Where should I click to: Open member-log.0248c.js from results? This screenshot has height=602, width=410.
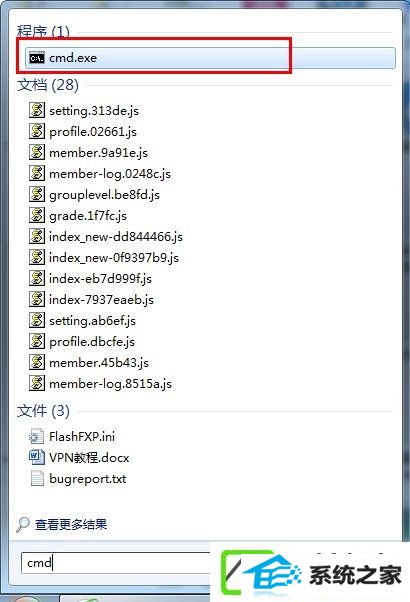click(110, 174)
